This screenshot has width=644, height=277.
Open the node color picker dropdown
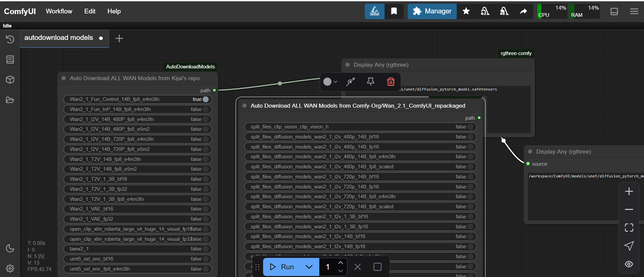coord(330,82)
